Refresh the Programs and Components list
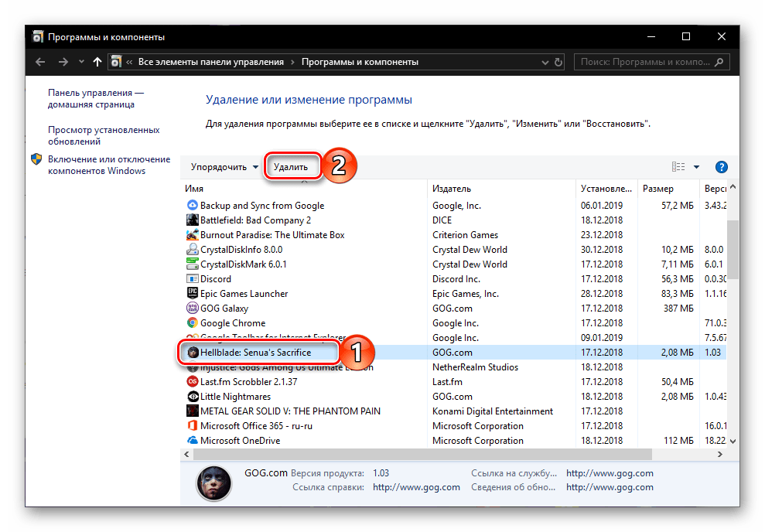Screen dimensions: 765x532 pyautogui.click(x=558, y=63)
